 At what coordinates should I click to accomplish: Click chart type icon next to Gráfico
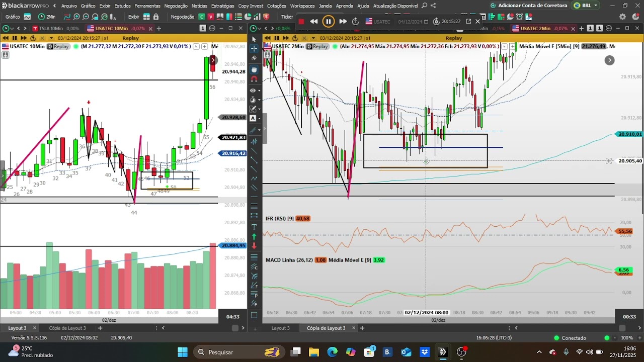(27, 17)
